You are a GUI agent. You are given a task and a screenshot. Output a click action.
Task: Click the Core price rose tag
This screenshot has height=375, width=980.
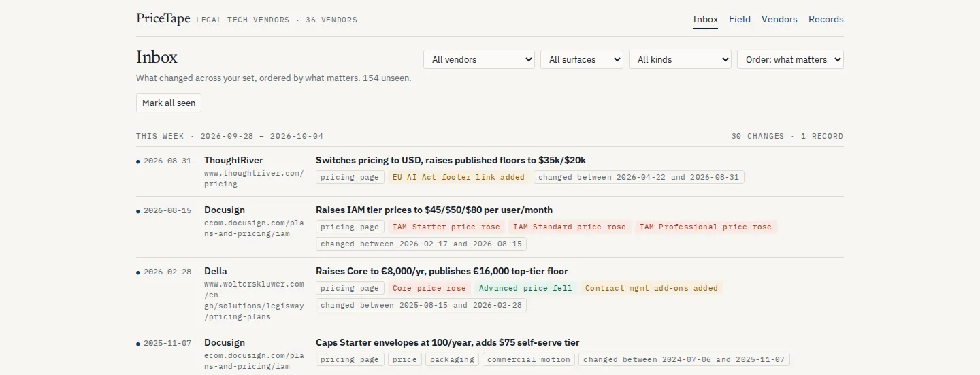[429, 288]
